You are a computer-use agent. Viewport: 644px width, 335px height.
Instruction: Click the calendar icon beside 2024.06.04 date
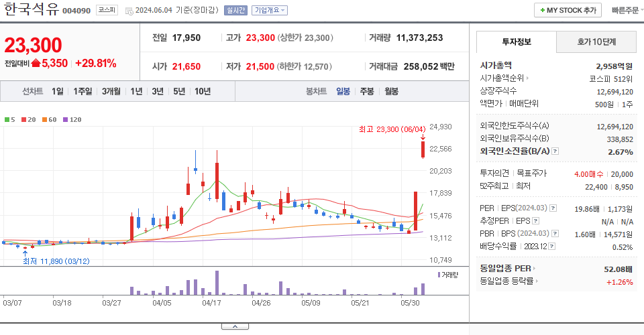(129, 11)
